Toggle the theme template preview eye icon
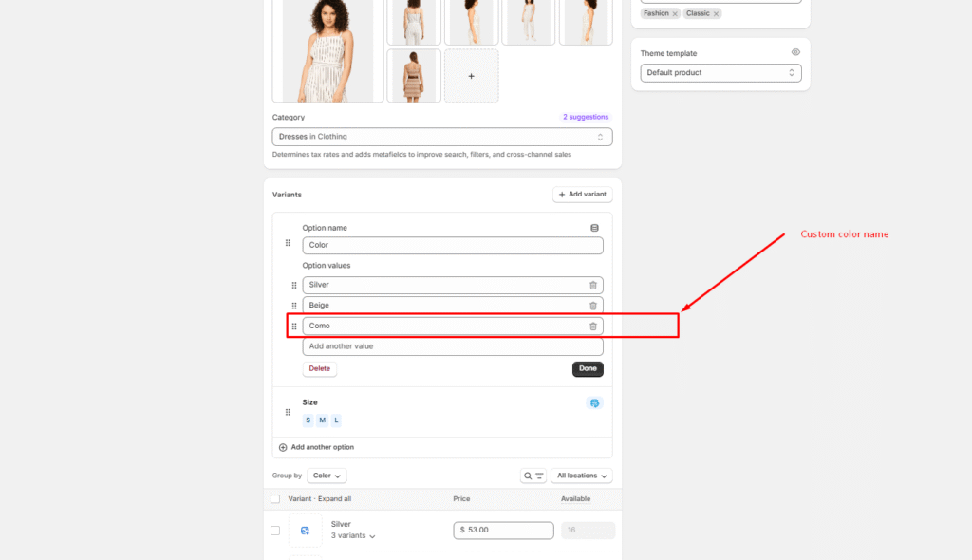The image size is (972, 560). (795, 53)
